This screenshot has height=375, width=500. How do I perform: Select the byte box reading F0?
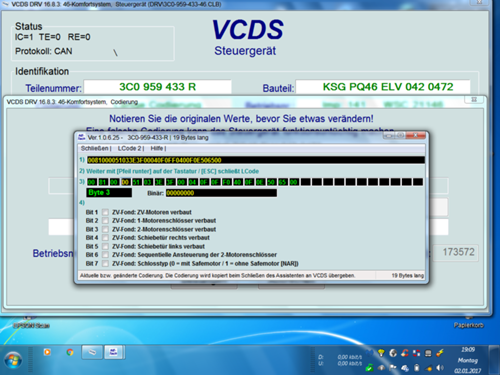coord(226,182)
